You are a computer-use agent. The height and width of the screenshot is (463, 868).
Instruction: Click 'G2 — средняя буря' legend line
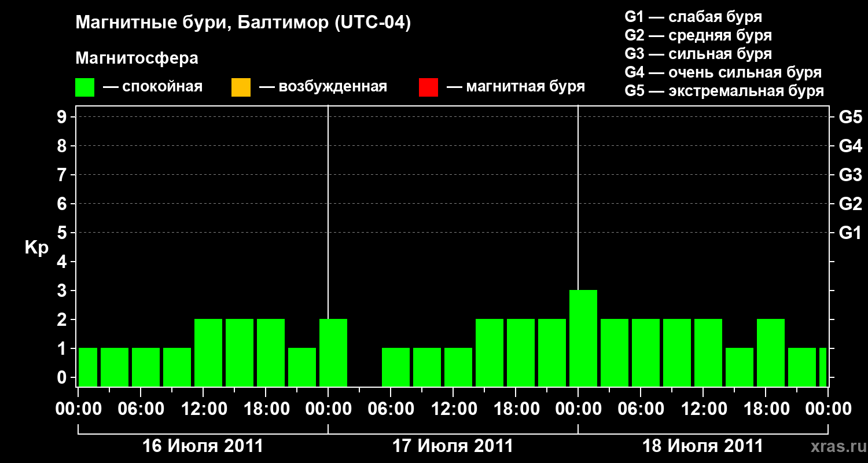698,35
